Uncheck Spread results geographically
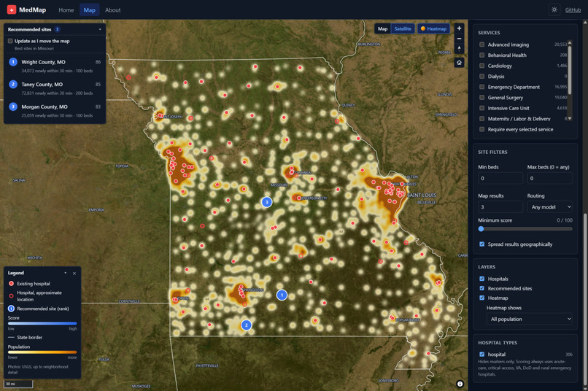Viewport: 588px width, 391px height. point(482,244)
